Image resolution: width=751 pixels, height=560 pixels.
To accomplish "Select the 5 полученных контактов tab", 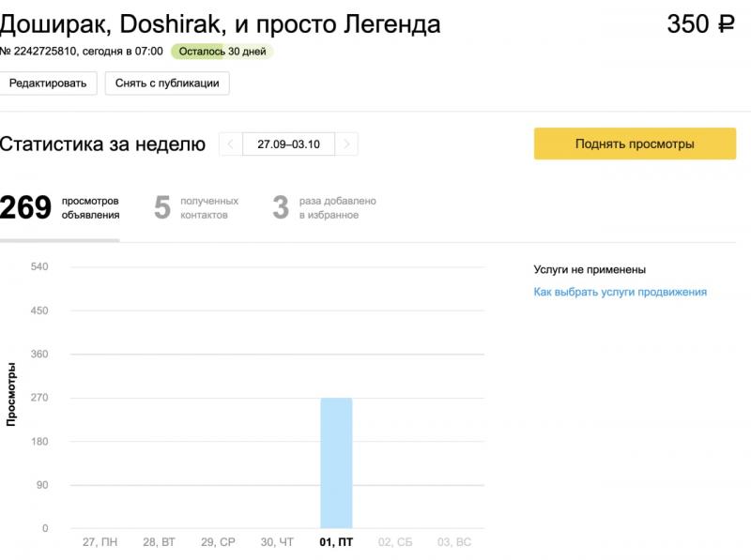I will click(196, 207).
